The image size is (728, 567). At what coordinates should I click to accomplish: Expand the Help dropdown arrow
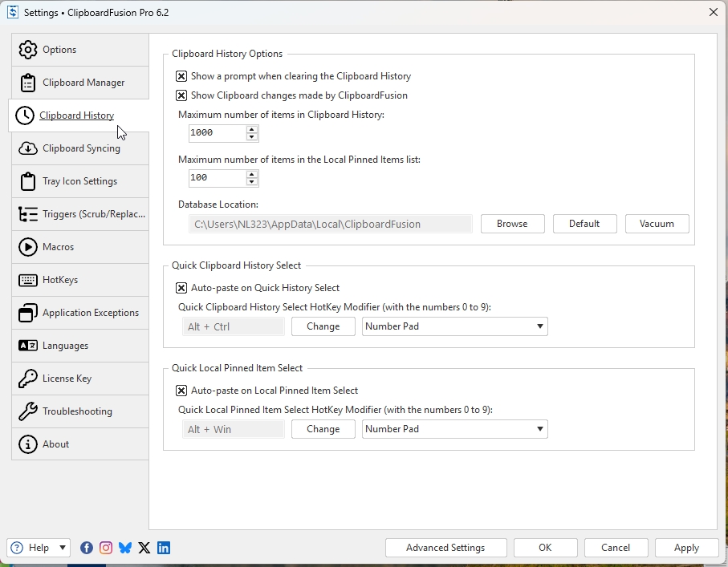click(63, 548)
